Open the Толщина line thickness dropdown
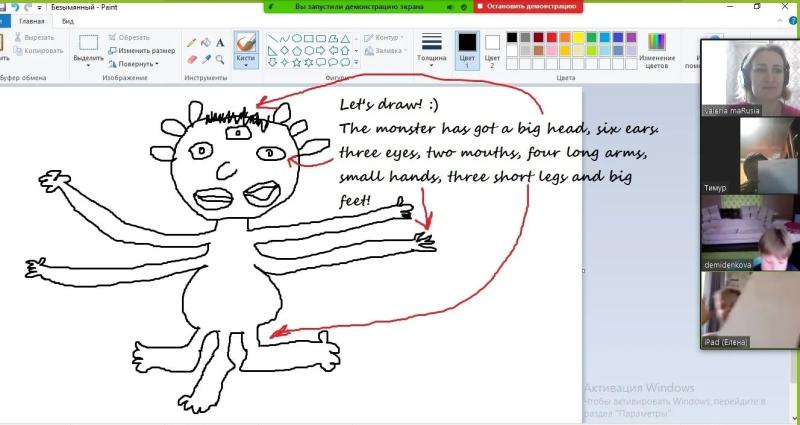 [432, 49]
